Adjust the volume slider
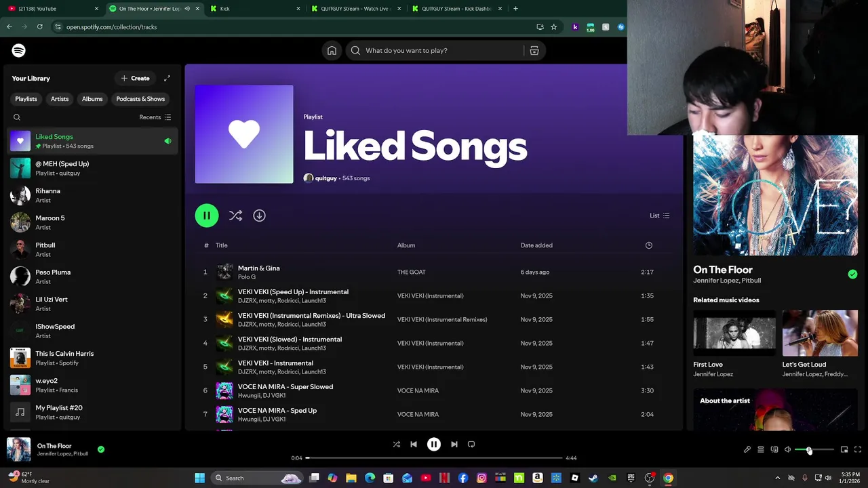Viewport: 868px width, 488px height. pyautogui.click(x=814, y=450)
